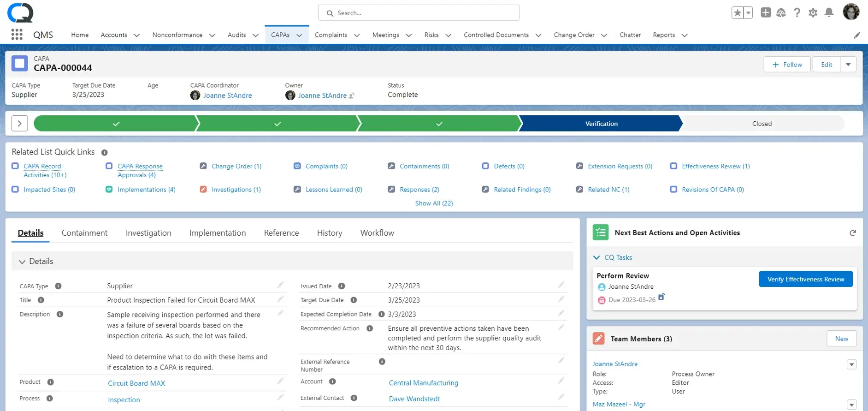Open the Help question mark icon
Image resolution: width=868 pixels, height=411 pixels.
(x=797, y=13)
